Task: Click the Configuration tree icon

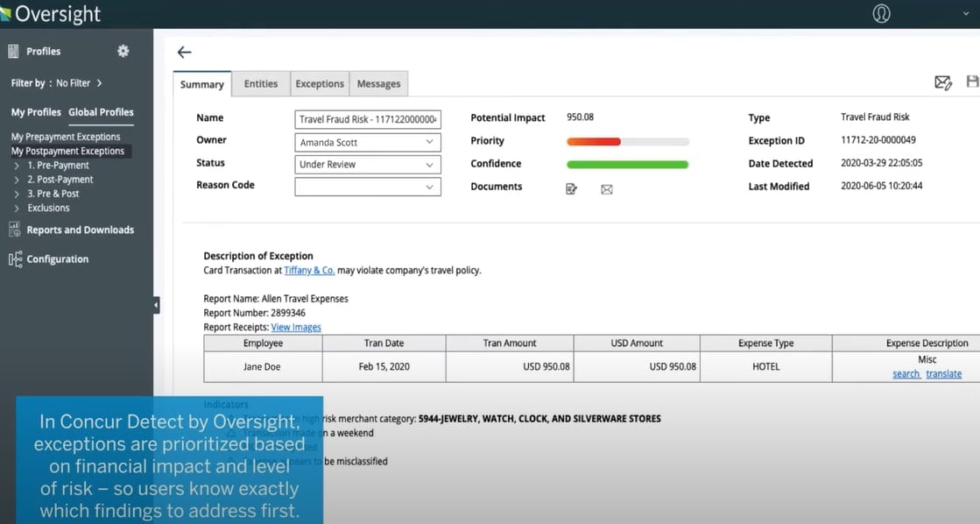Action: coord(15,258)
